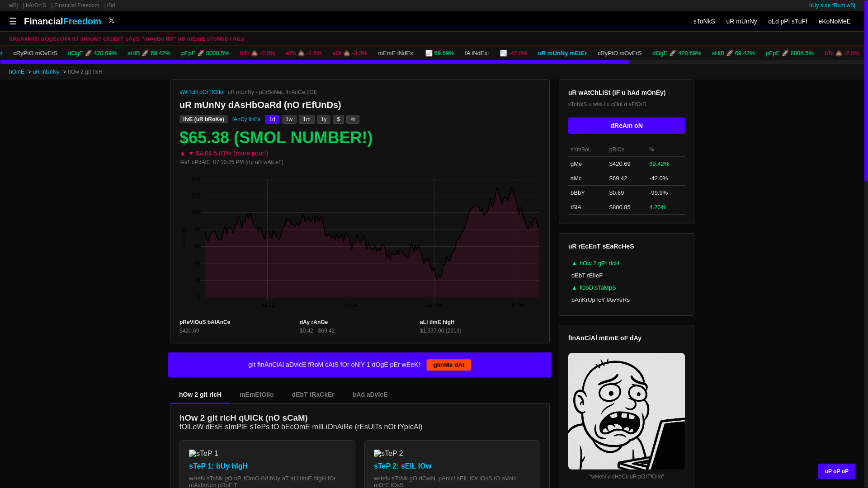Switch to the dEbT tRaCkEr tab
The image size is (868, 488).
pos(313,394)
